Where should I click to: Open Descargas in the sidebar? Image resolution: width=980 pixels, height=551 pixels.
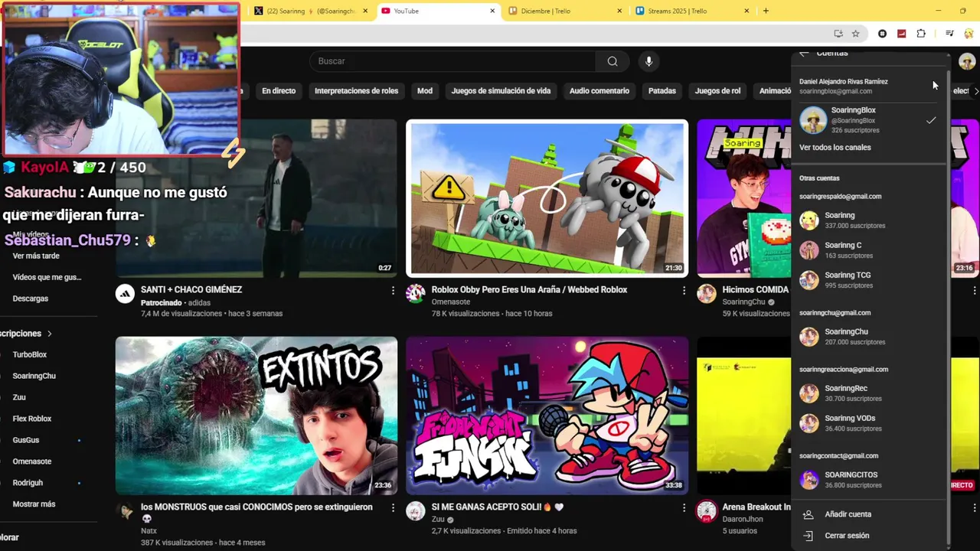coord(31,299)
